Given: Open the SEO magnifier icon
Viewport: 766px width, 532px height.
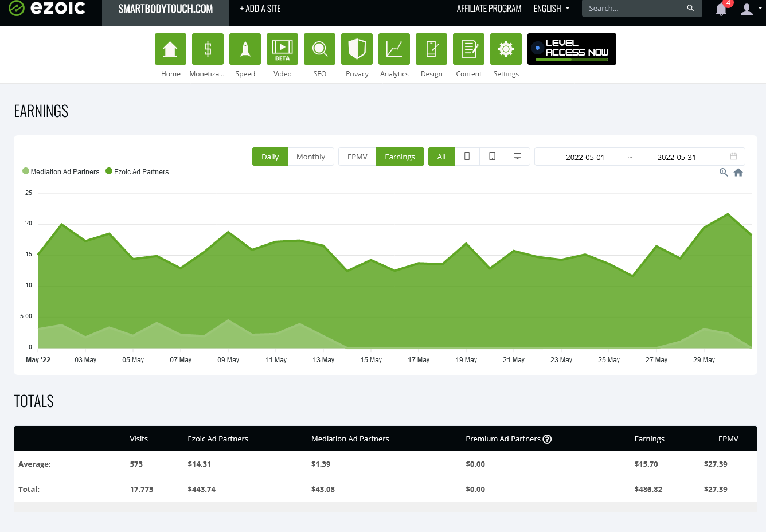Looking at the screenshot, I should pyautogui.click(x=319, y=49).
